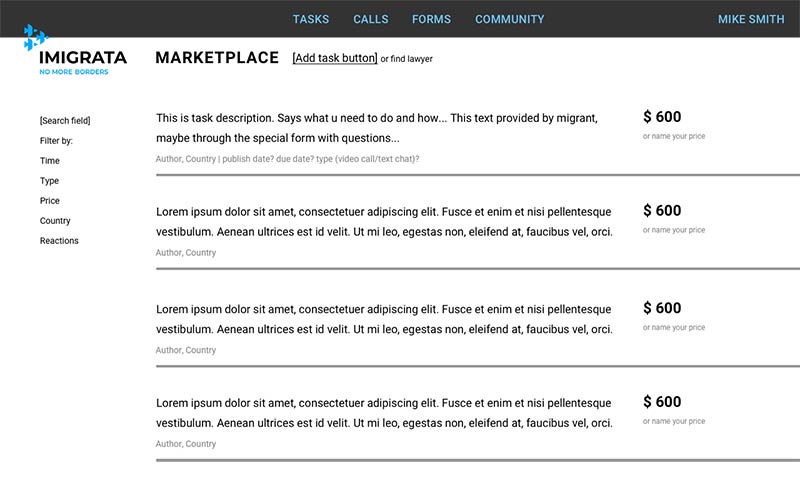This screenshot has height=500, width=800.
Task: Open the Forms page
Action: click(431, 19)
